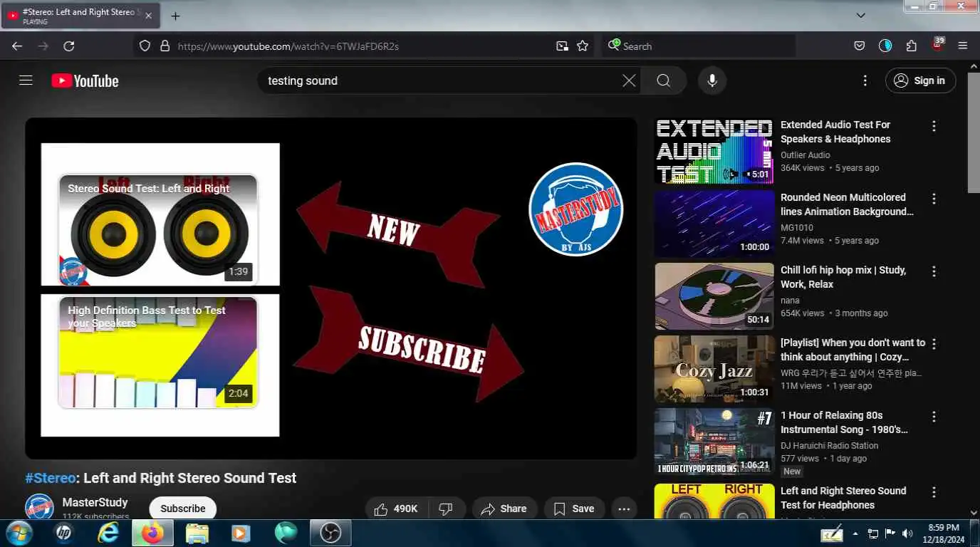The width and height of the screenshot is (980, 547).
Task: Open Extended Audio Test For Speakers title
Action: tap(835, 132)
